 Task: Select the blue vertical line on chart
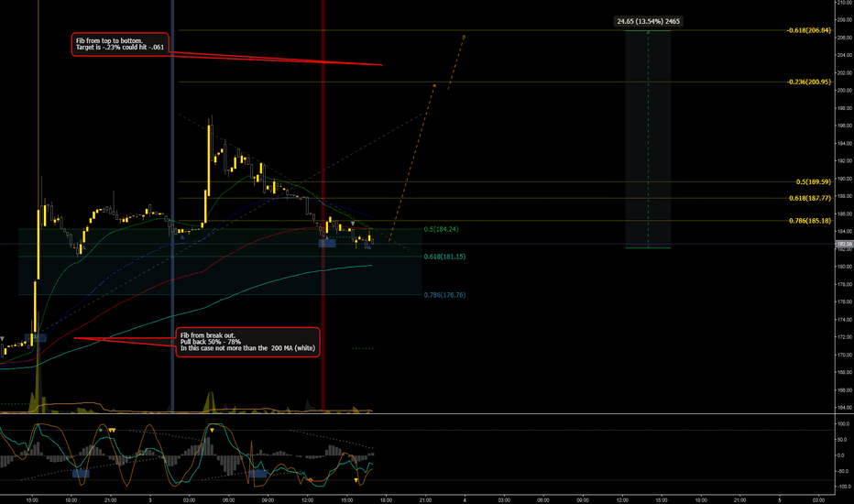(x=172, y=207)
